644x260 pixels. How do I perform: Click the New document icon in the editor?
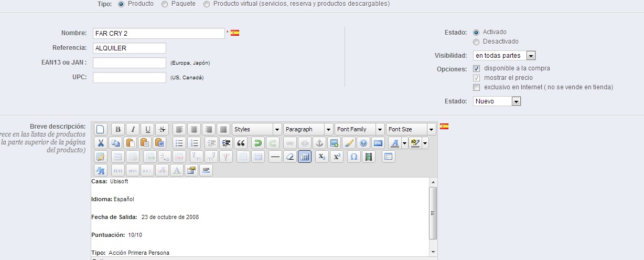point(100,129)
